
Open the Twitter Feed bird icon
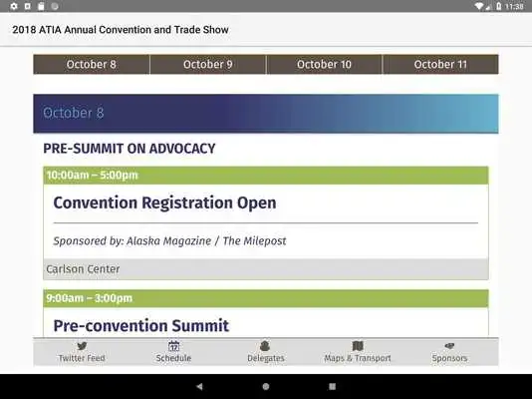(82, 346)
